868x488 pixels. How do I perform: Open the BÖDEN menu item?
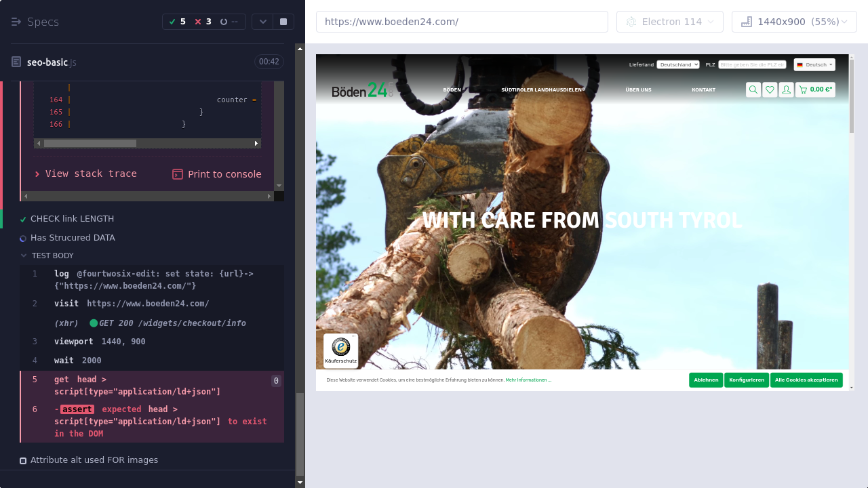point(452,89)
